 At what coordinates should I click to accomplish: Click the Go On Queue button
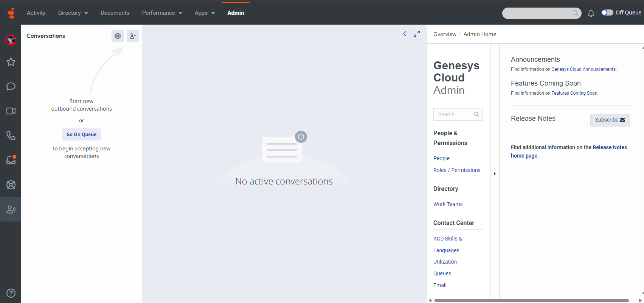[x=81, y=134]
